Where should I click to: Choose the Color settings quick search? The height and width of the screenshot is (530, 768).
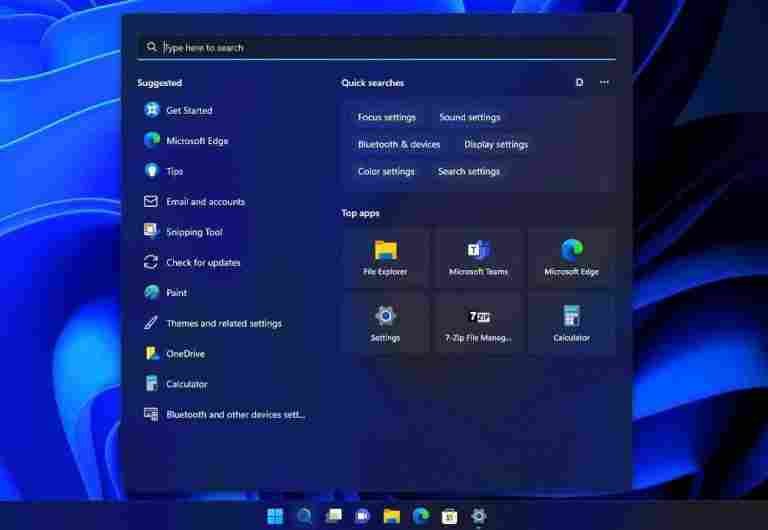point(386,171)
